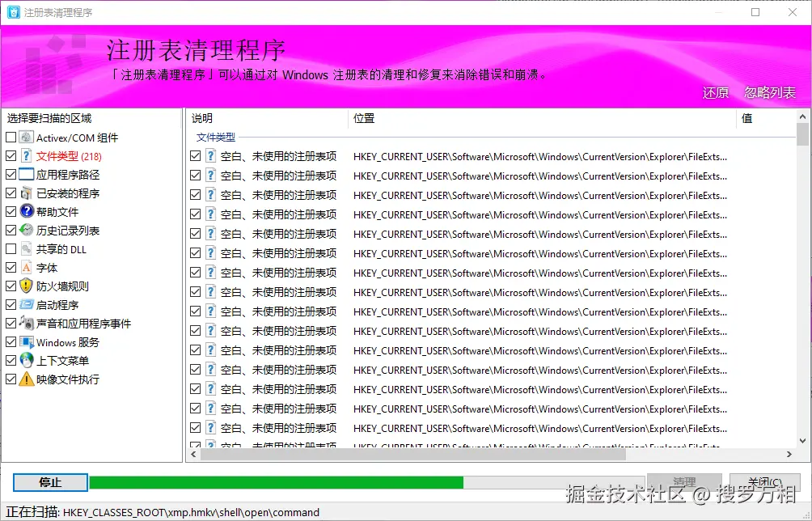Click the 历史记录列表 clock icon
The height and width of the screenshot is (521, 812).
point(27,231)
